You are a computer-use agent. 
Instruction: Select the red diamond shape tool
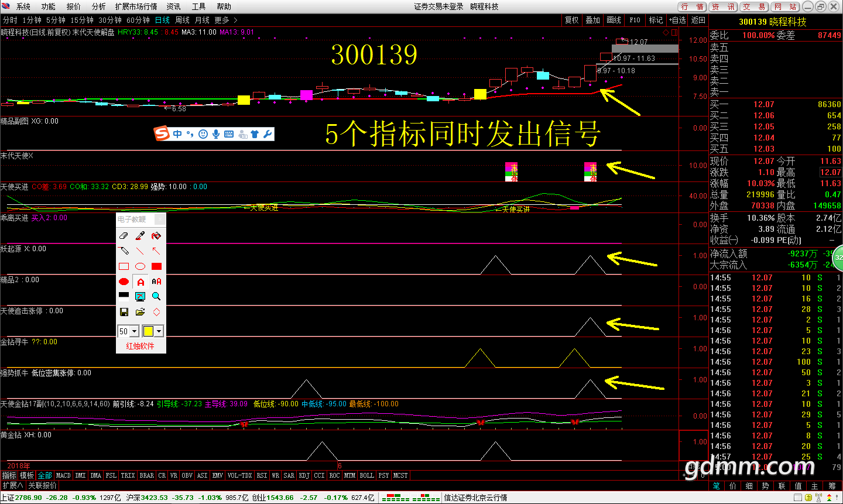pos(156,312)
